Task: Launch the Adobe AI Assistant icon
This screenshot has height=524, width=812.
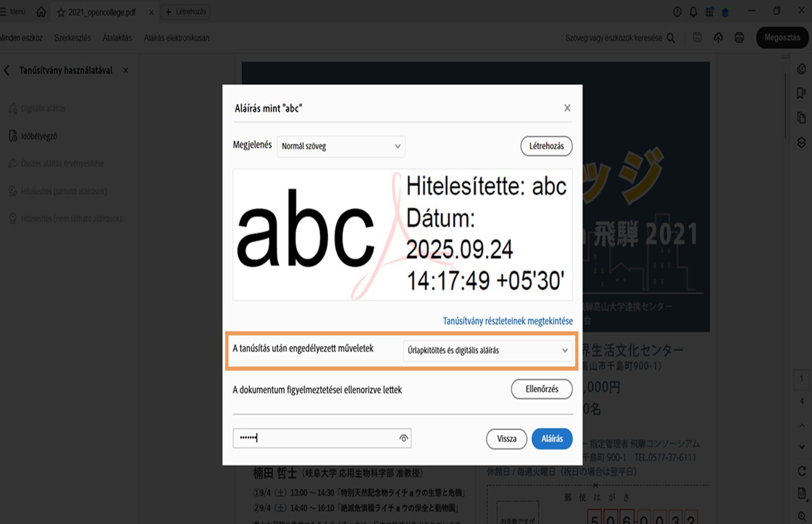Action: click(x=725, y=12)
